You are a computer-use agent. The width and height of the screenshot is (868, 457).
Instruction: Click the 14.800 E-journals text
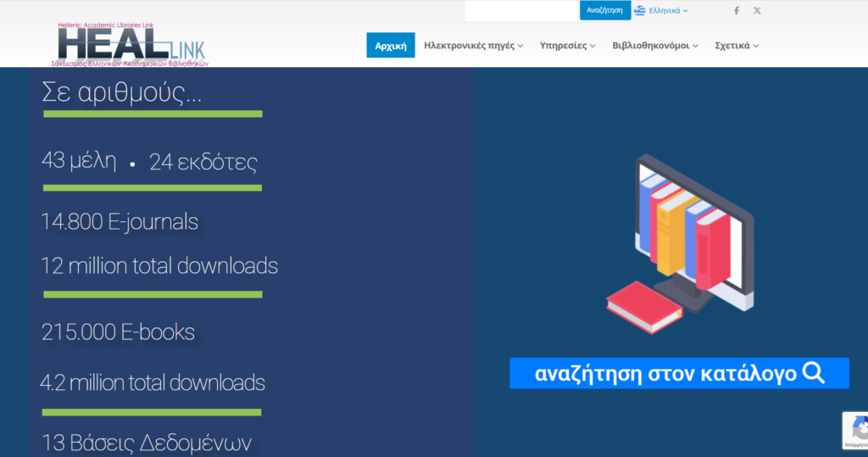tap(120, 222)
